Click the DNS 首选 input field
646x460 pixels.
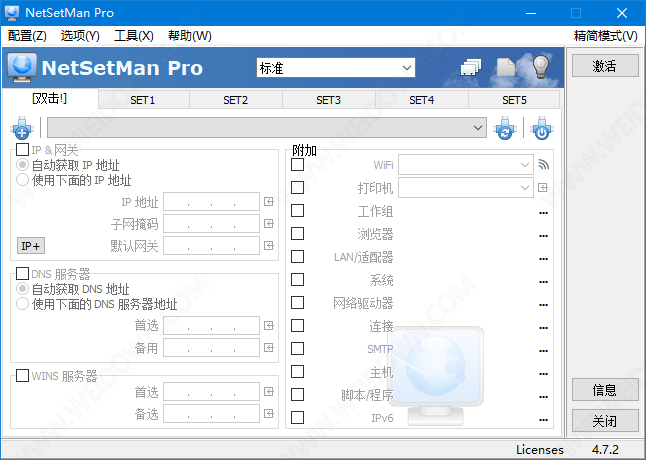click(x=211, y=326)
